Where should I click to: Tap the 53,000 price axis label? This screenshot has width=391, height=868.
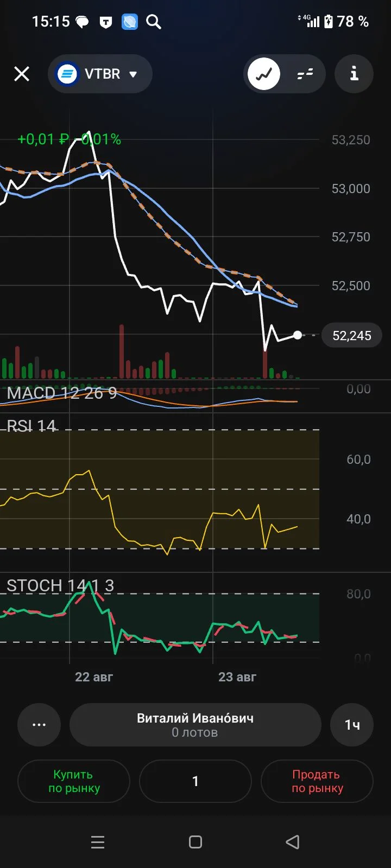(351, 189)
